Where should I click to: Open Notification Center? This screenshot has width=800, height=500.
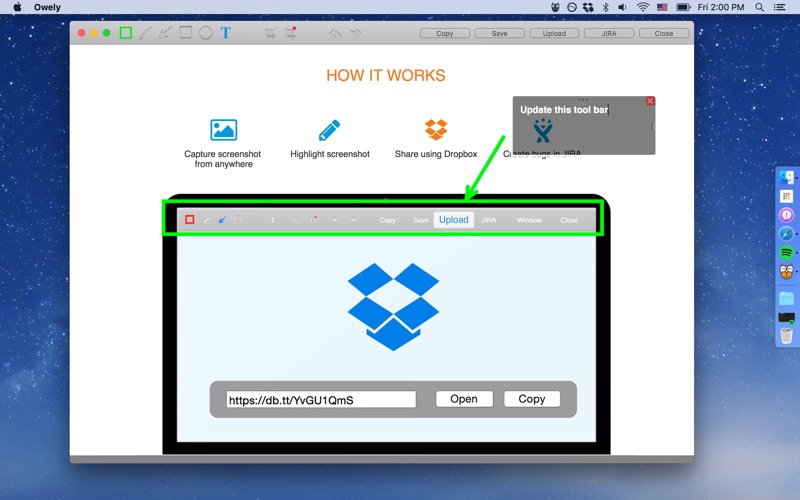(x=780, y=7)
